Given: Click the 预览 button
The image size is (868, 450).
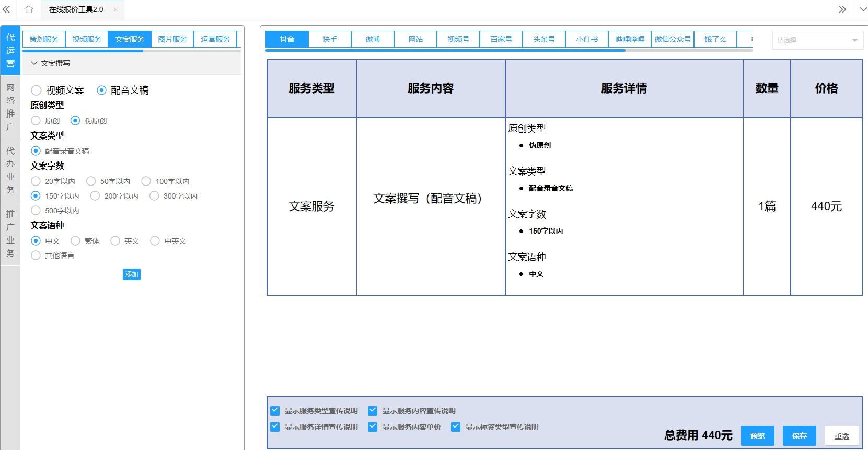Looking at the screenshot, I should tap(757, 436).
